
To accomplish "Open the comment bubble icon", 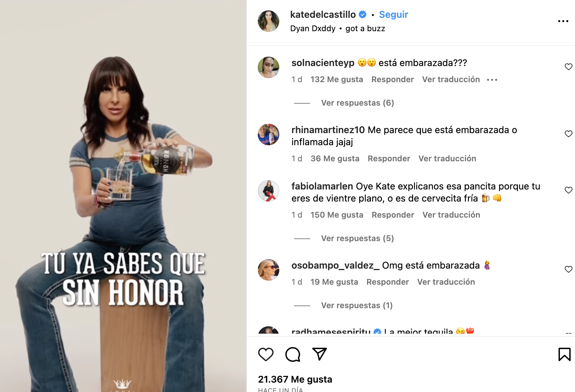I will (x=293, y=354).
